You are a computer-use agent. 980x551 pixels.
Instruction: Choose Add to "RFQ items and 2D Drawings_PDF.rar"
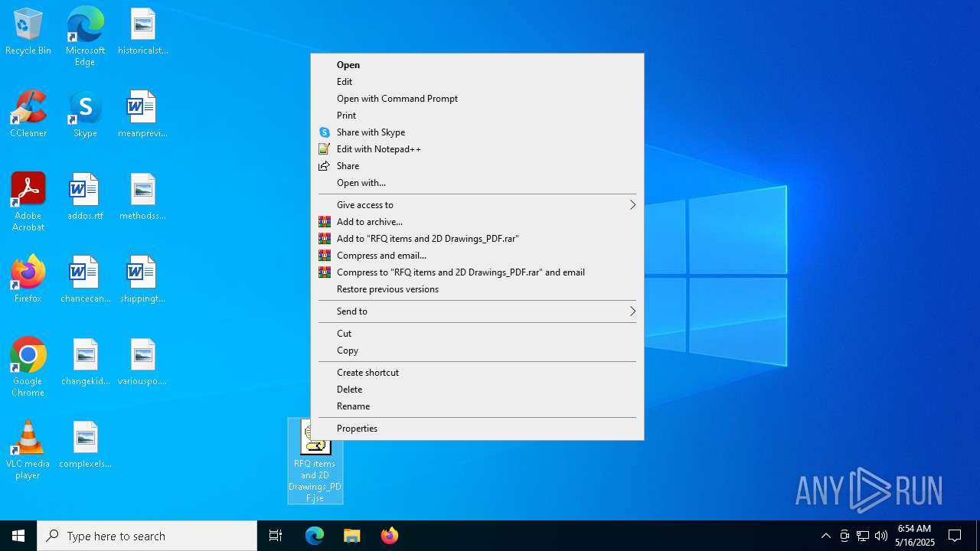[477, 239]
